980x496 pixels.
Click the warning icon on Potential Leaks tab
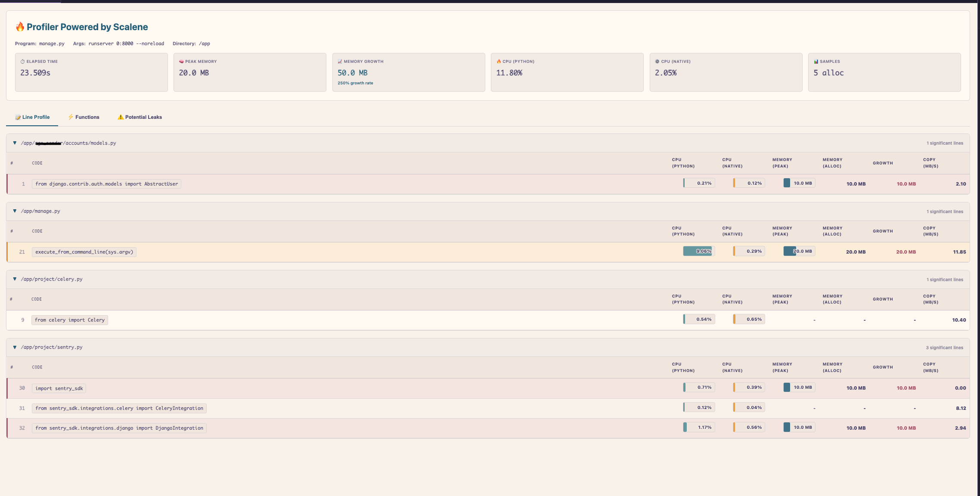coord(121,117)
